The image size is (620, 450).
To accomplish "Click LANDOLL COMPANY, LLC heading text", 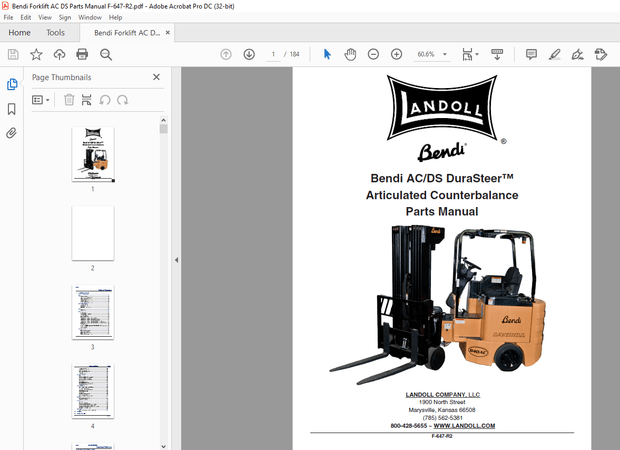I will pos(442,395).
